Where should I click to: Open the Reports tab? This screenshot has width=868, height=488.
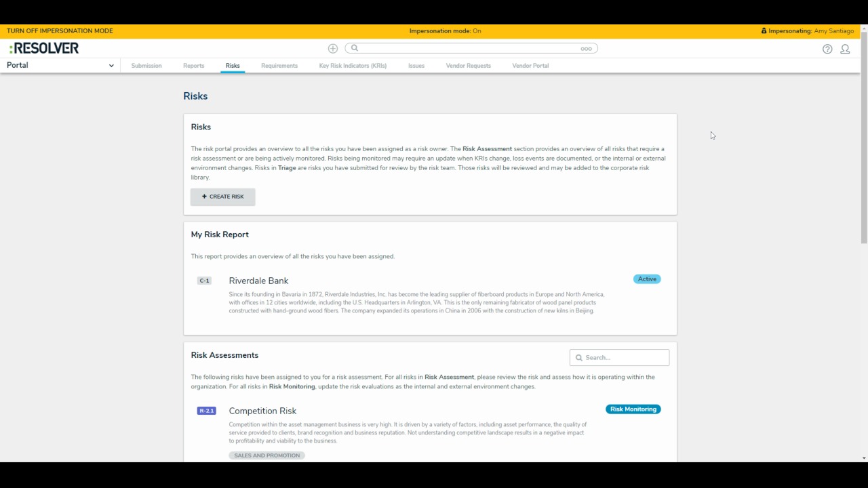(193, 66)
